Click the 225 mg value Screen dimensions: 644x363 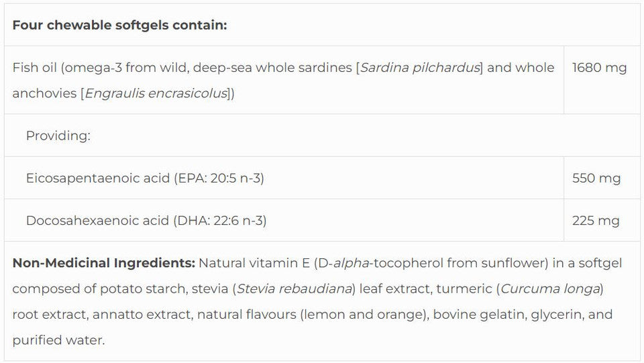596,221
